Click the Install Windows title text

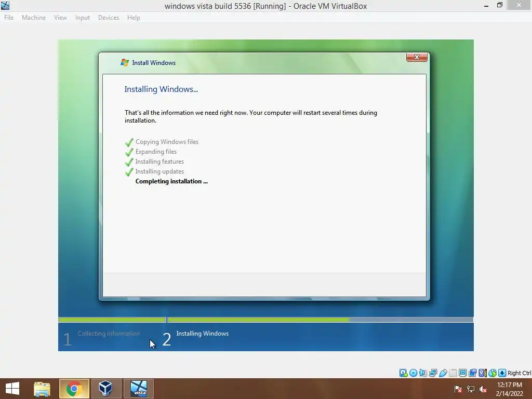point(154,63)
